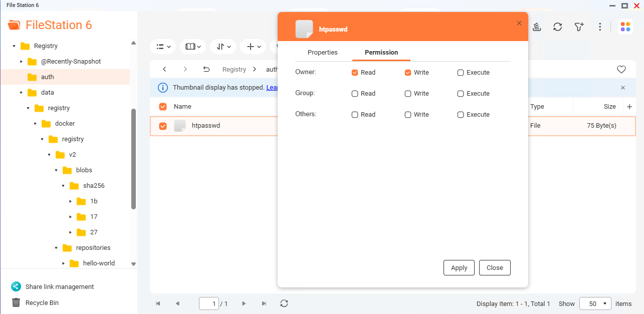This screenshot has width=644, height=314.
Task: Refresh using the top toolbar icon
Action: click(557, 27)
